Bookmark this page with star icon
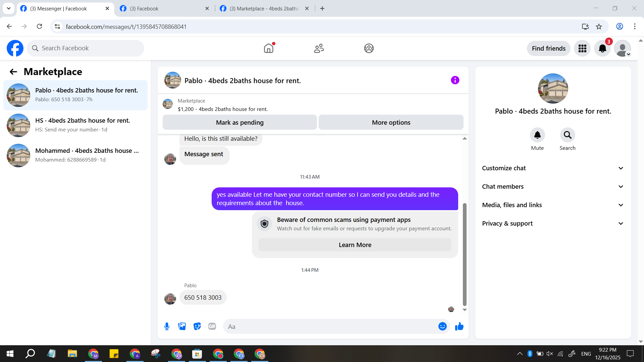 (599, 26)
